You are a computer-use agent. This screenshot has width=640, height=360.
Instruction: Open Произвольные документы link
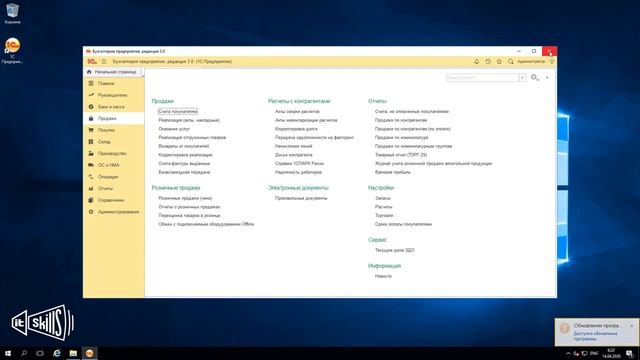pyautogui.click(x=301, y=198)
